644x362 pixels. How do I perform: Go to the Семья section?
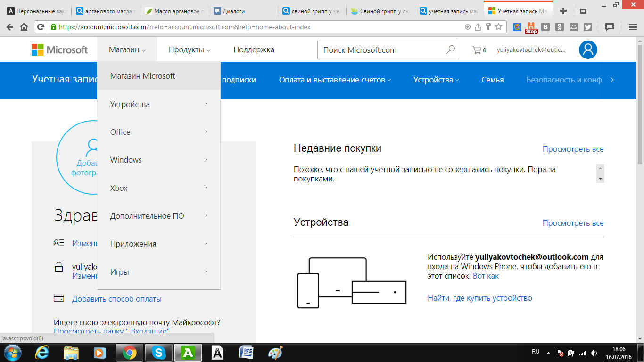coord(492,80)
